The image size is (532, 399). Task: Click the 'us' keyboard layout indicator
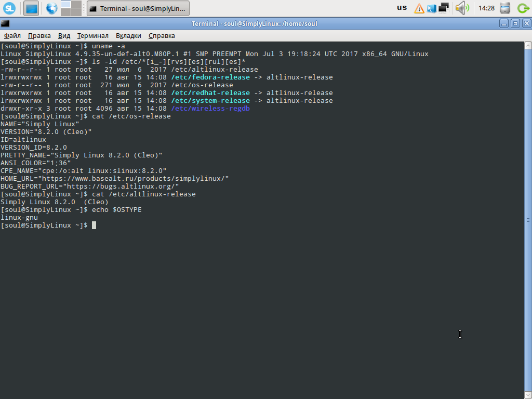click(402, 7)
